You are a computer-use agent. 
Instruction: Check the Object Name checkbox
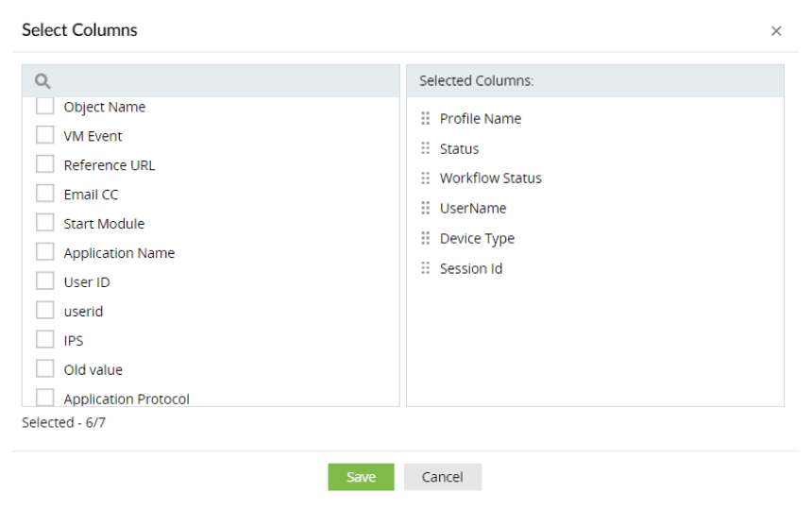[x=45, y=107]
